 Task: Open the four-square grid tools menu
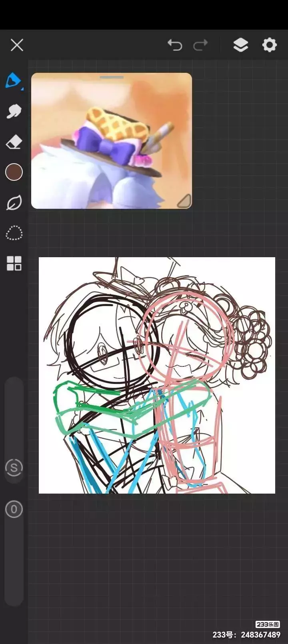pyautogui.click(x=14, y=264)
